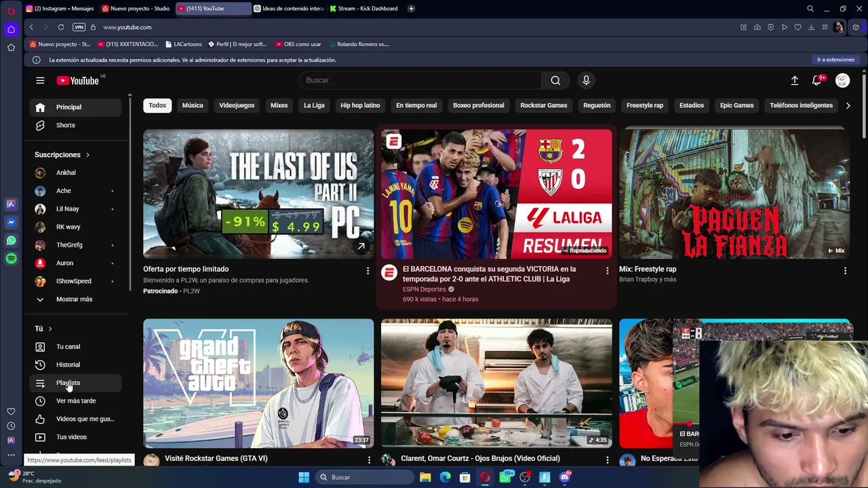Image resolution: width=868 pixels, height=488 pixels.
Task: Open options for the Visité Rockstar Games video
Action: click(369, 460)
